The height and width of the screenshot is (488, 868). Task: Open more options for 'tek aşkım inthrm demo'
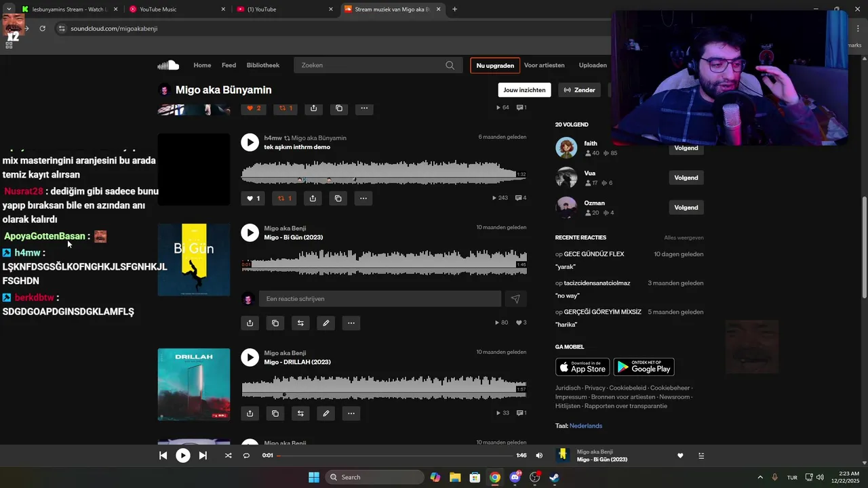363,199
